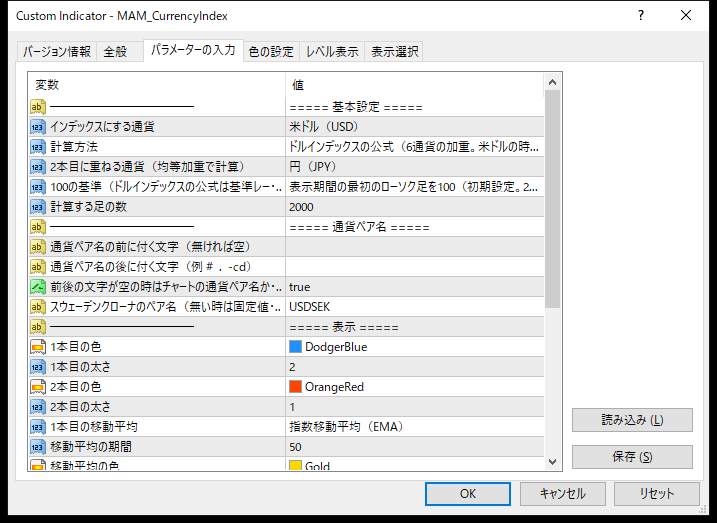
Task: Click the color icon beside 2本目の色
Action: (38, 387)
